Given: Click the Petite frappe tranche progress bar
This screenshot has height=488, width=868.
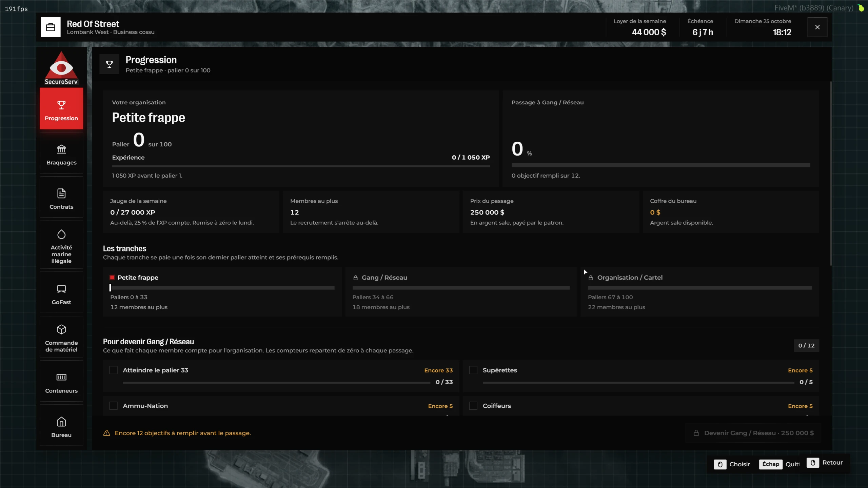Looking at the screenshot, I should click(222, 288).
